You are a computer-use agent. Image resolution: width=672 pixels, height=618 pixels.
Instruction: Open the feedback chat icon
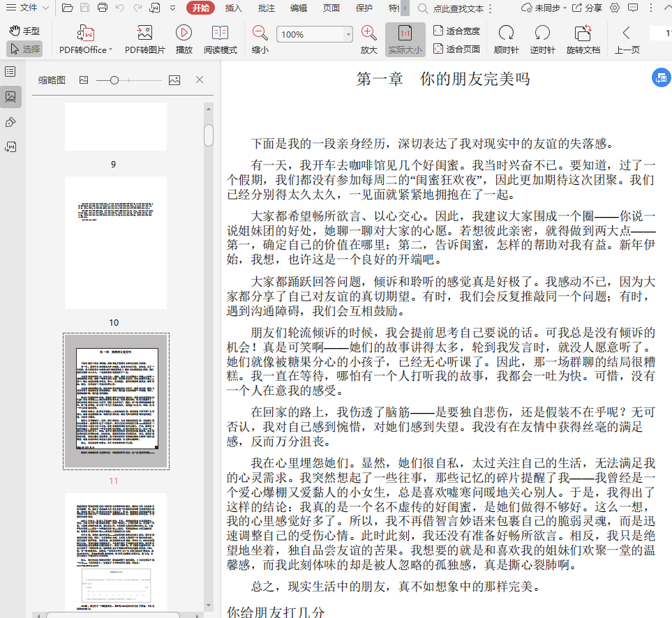pos(632,8)
